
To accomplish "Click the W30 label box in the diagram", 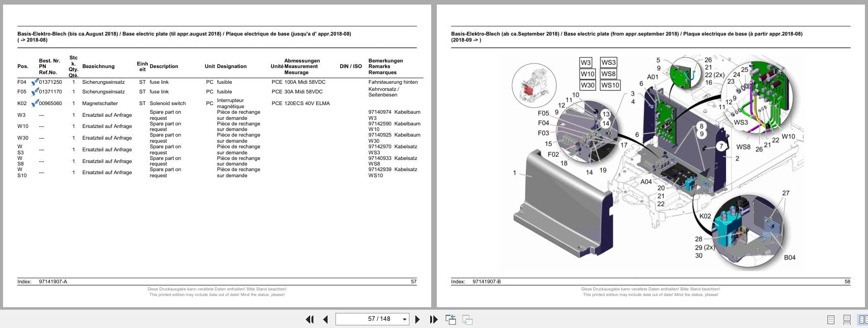I will 588,85.
